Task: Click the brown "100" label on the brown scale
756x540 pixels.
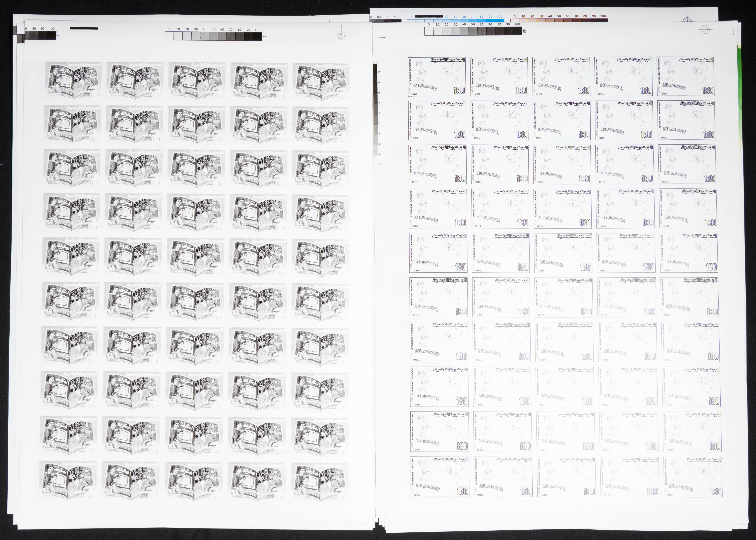Action: (603, 16)
